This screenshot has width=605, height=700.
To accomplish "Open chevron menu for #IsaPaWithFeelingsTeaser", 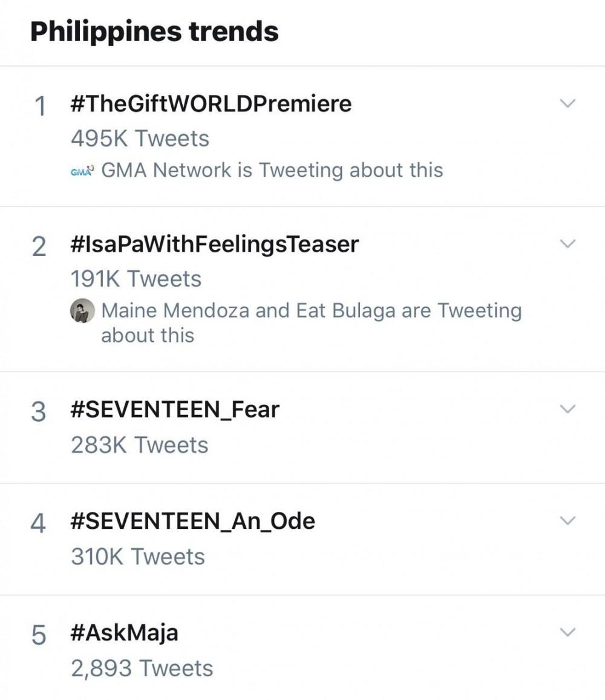I will tap(567, 244).
